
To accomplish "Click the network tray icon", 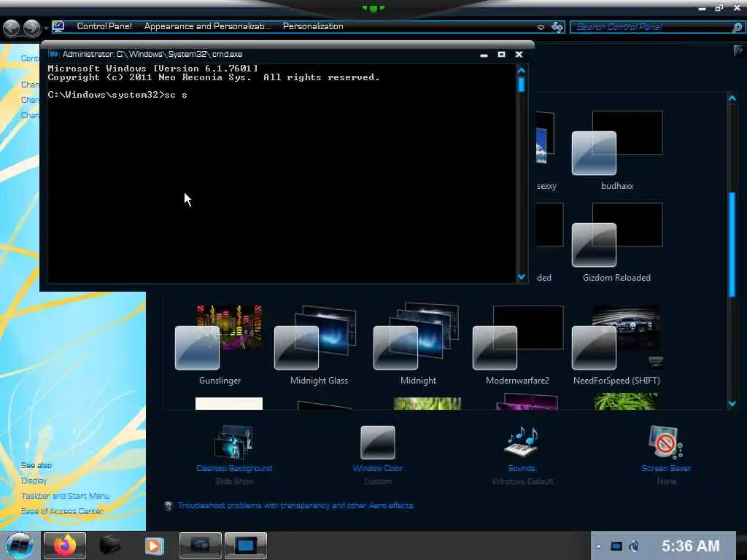I will 616,546.
